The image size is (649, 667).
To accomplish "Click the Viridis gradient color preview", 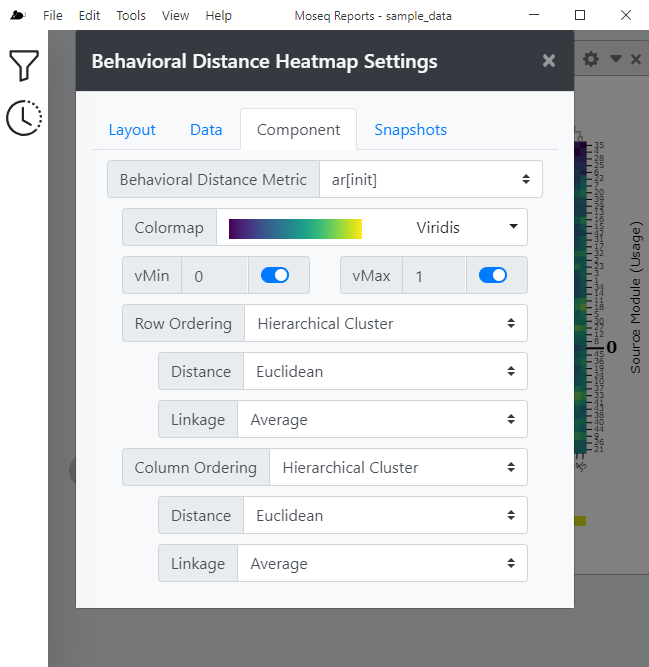I will pyautogui.click(x=295, y=229).
